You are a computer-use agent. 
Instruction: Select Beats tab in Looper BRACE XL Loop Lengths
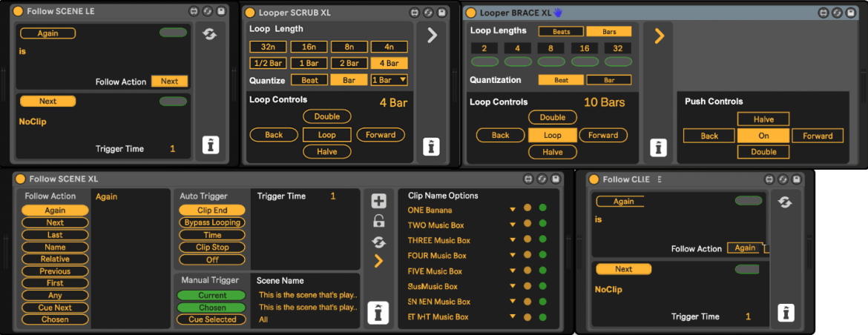pyautogui.click(x=561, y=32)
